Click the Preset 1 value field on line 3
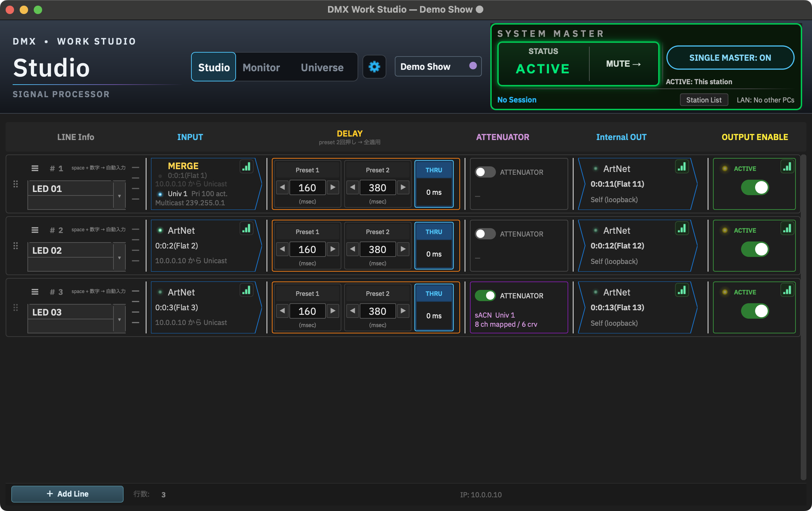 (x=307, y=311)
